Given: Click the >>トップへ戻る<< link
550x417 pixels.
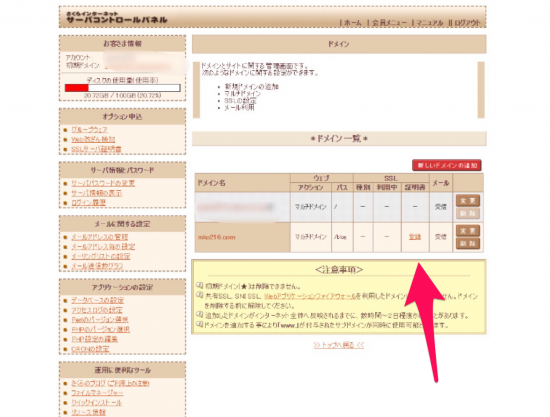Looking at the screenshot, I should pyautogui.click(x=339, y=345).
